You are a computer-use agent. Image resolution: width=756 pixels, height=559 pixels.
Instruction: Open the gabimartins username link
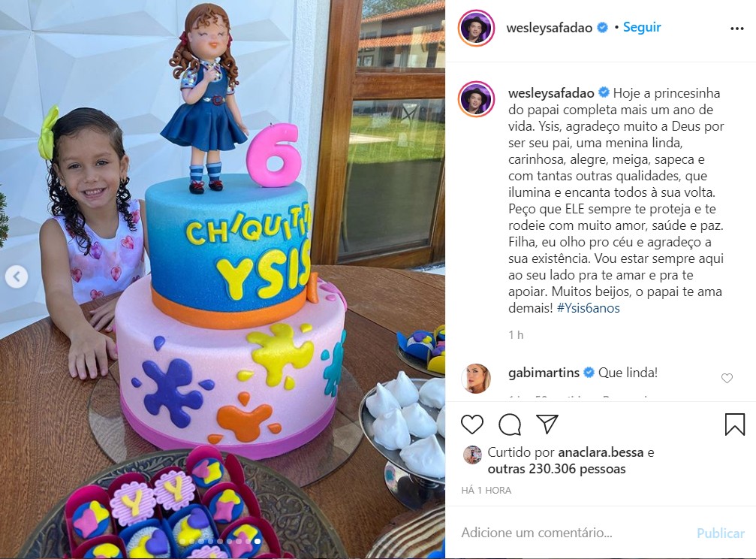point(544,373)
